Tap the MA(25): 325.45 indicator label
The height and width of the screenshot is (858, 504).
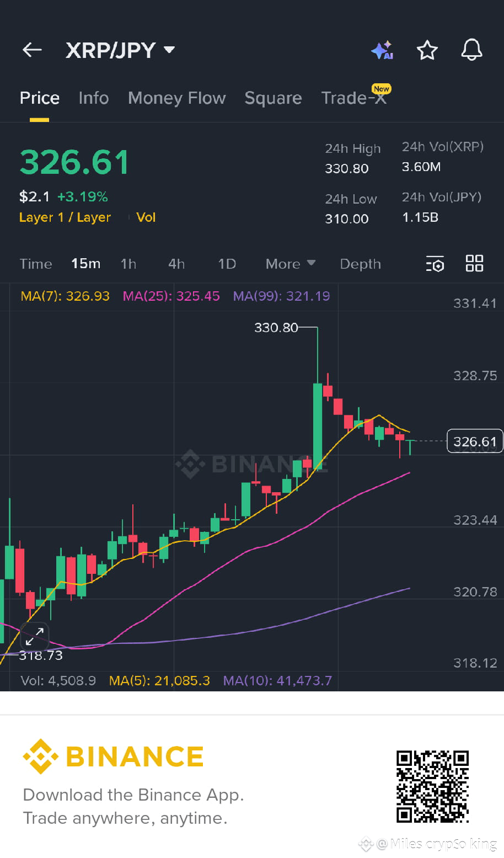tap(171, 296)
